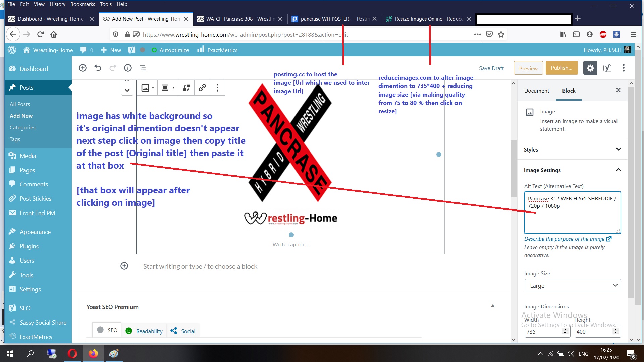Toggle the settings gear sidebar
This screenshot has height=362, width=644.
point(590,68)
